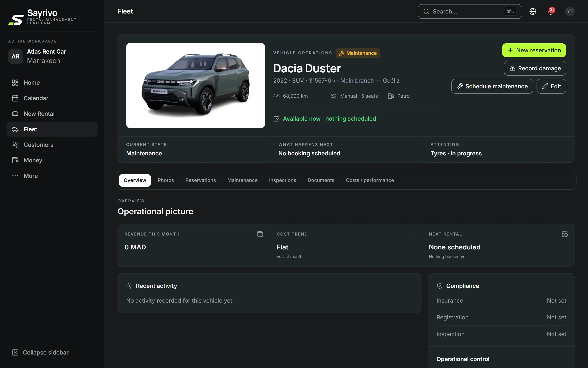Click the 68,900 km odometer value
Viewport: 588px width, 368px height.
coord(295,96)
